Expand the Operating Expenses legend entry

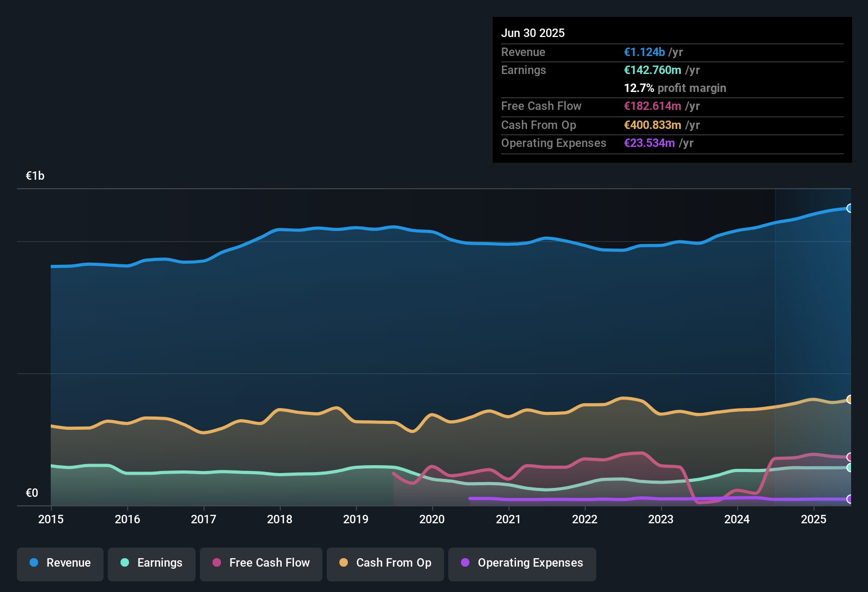point(522,563)
